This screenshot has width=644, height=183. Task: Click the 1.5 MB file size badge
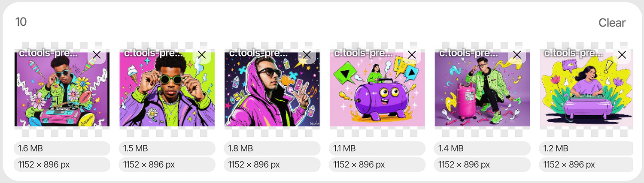(167, 148)
